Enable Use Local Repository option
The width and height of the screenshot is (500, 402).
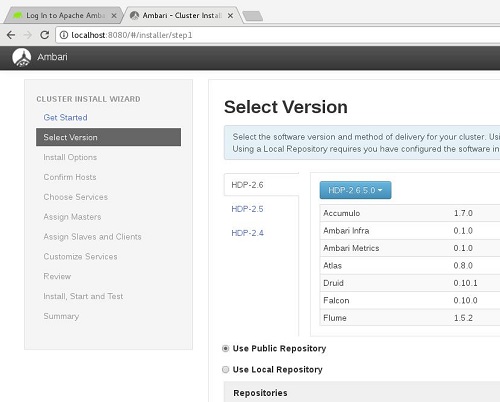click(226, 369)
